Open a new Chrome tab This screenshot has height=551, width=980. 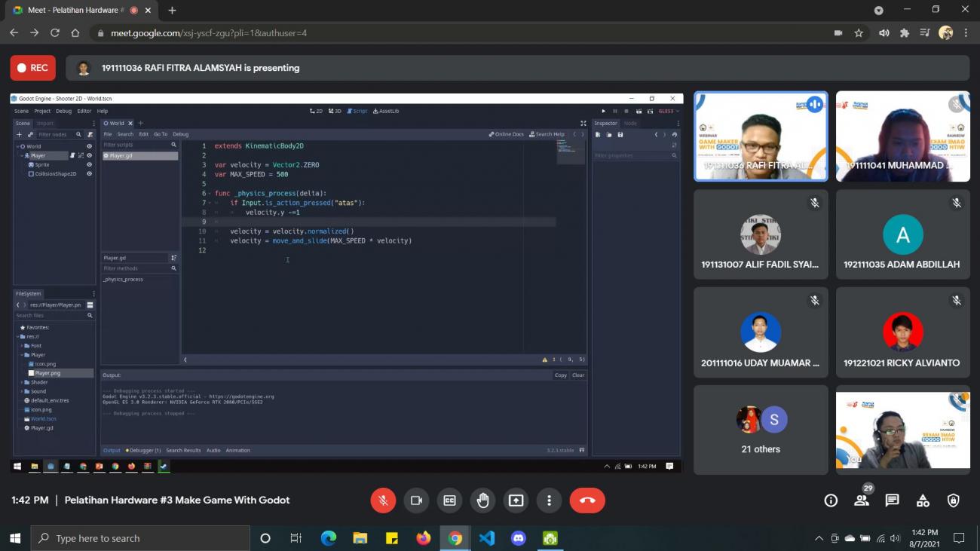click(173, 11)
